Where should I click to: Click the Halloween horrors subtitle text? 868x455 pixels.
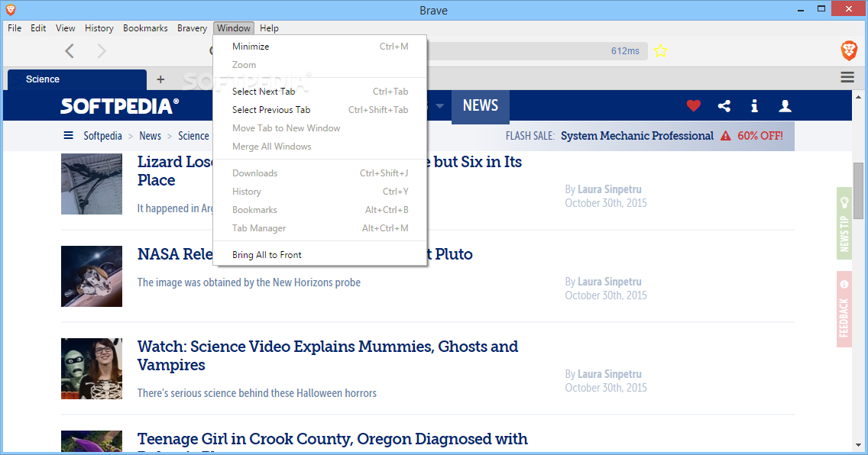tap(257, 393)
